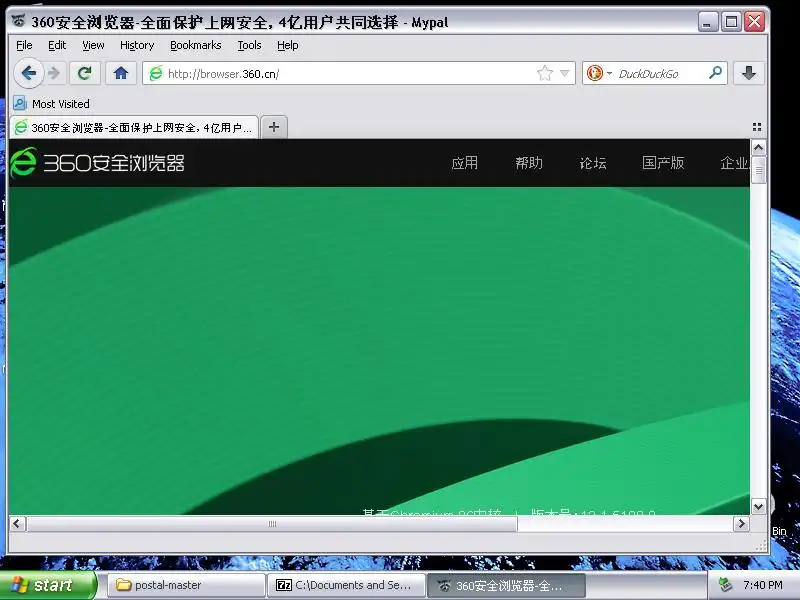Select the 360安全浏览器 browser tab
This screenshot has width=800, height=600.
click(134, 128)
